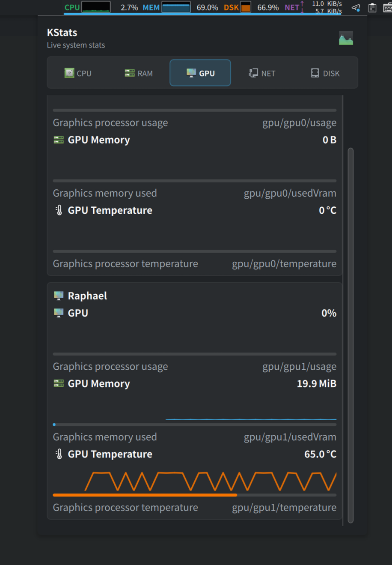This screenshot has width=392, height=565.
Task: Click the Raphael GPU device icon
Action: pos(59,296)
